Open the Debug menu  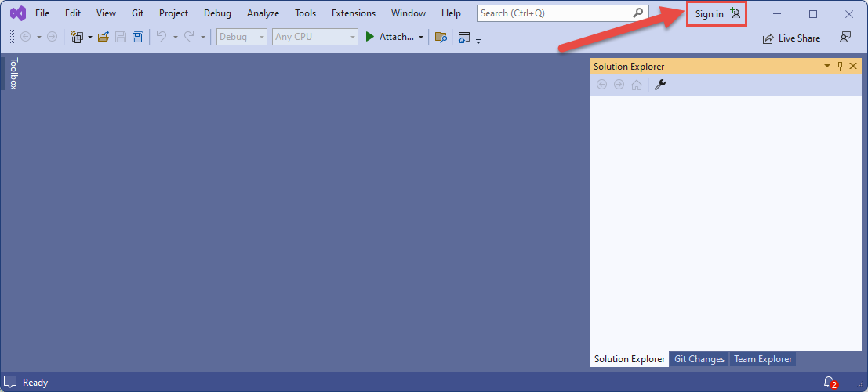click(x=217, y=13)
